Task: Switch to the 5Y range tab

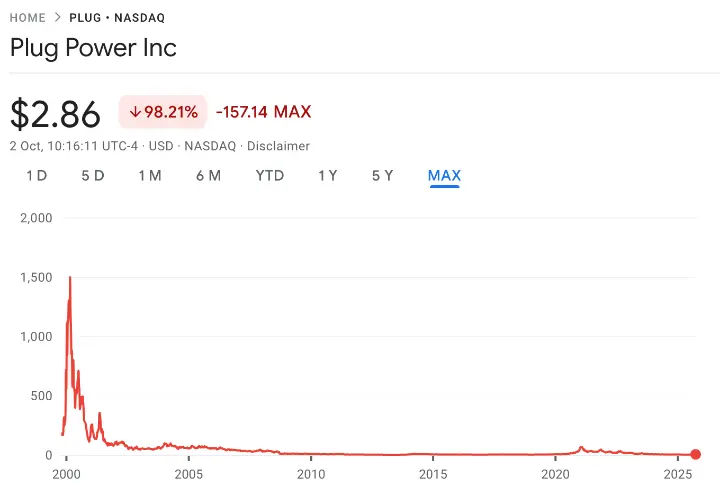Action: click(383, 176)
